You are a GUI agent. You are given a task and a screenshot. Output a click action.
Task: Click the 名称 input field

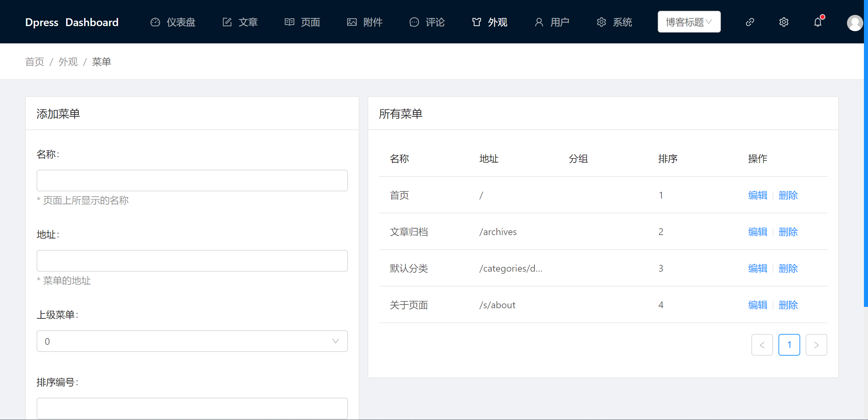(x=192, y=180)
